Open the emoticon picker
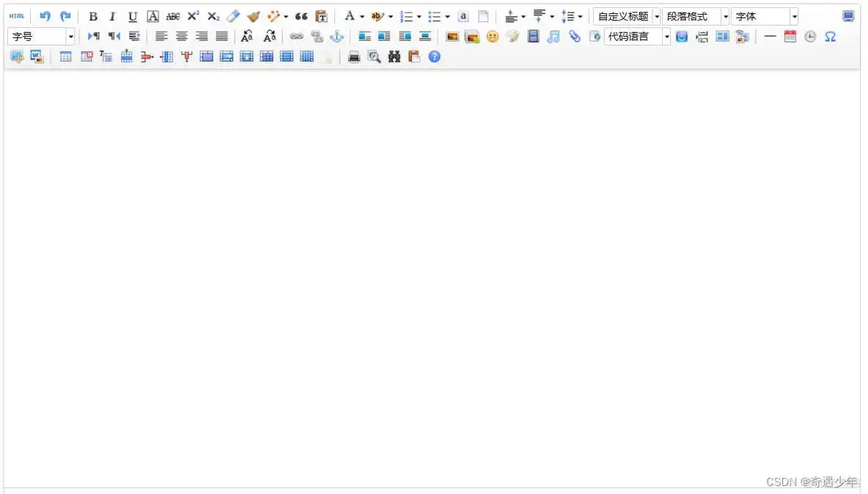The height and width of the screenshot is (494, 868). pos(492,36)
